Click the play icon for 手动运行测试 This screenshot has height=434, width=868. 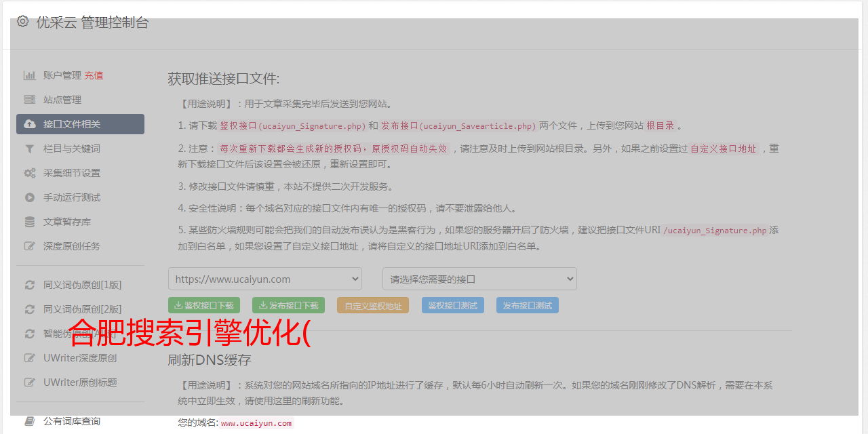pos(30,197)
